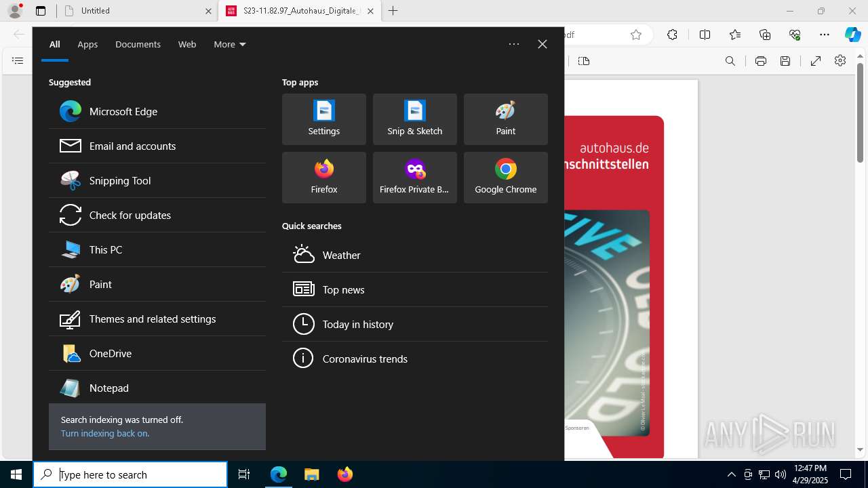Viewport: 868px width, 488px height.
Task: Click the PDF vertical scrollbar
Action: pos(860,113)
